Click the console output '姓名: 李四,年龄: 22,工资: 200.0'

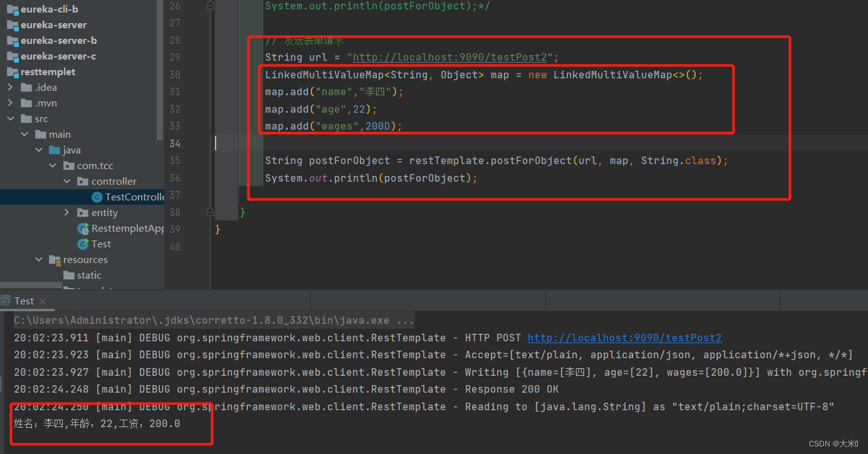click(97, 423)
